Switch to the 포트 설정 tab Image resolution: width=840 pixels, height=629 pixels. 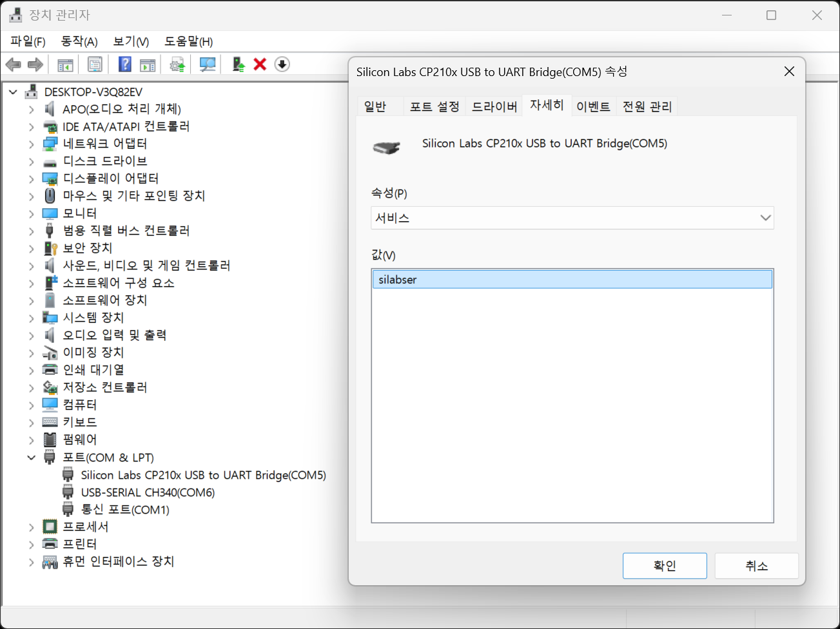435,106
